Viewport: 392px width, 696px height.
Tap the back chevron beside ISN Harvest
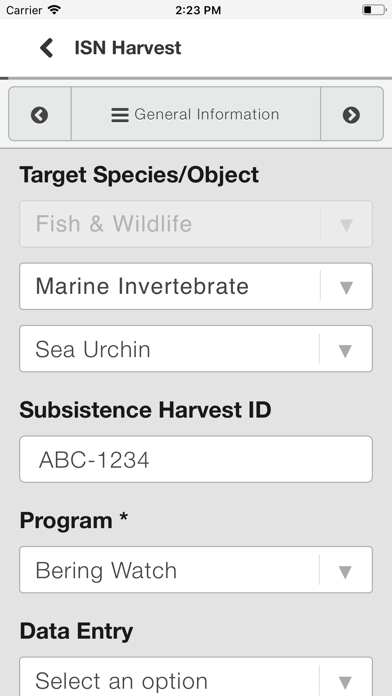point(47,48)
